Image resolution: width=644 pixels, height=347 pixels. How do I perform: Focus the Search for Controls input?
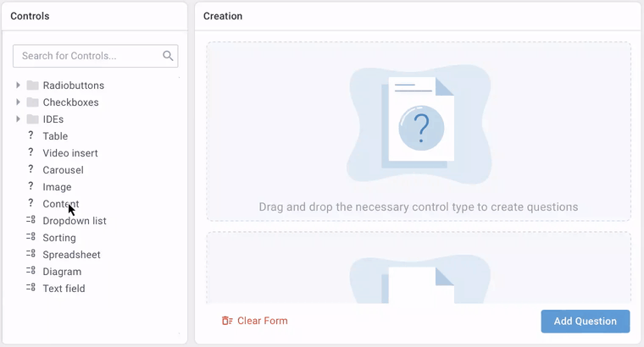[x=95, y=56]
